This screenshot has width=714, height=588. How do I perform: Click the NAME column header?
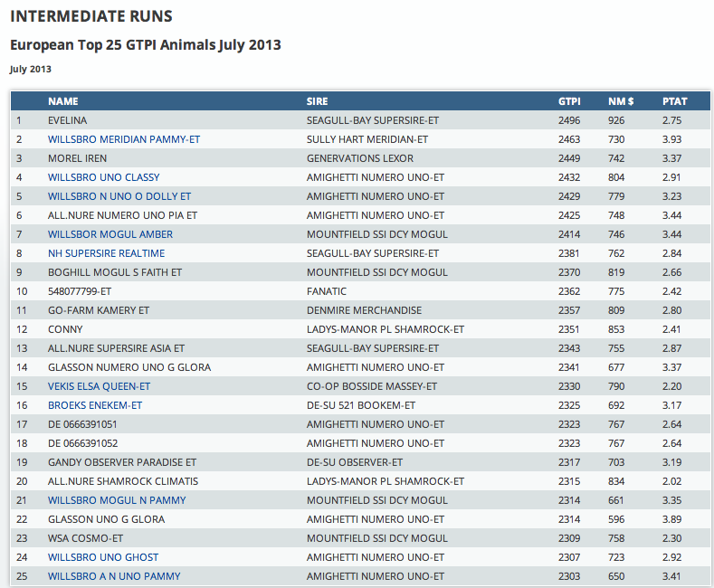63,101
